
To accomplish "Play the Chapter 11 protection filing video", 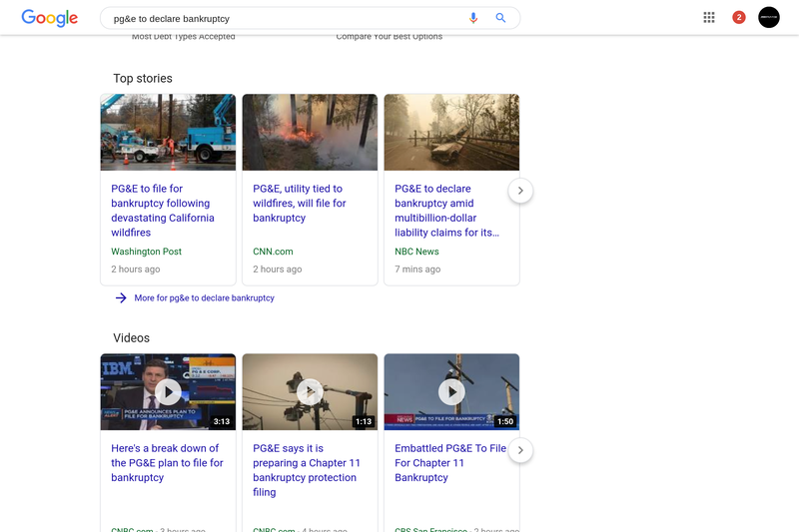I will 310,392.
